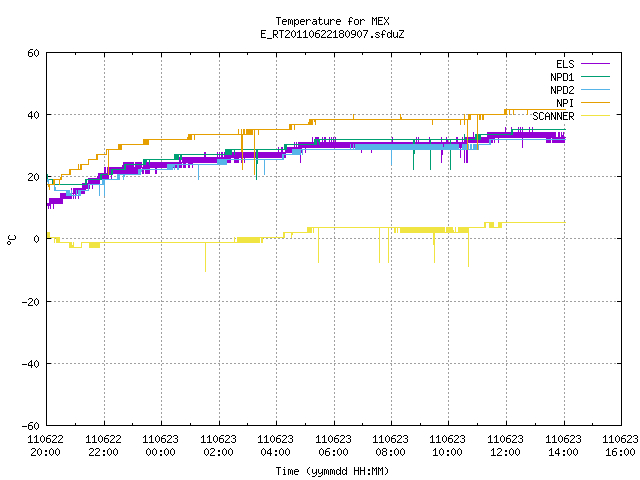Click the x-axis tick label 110623 02:00
640x480 pixels.
[x=218, y=446]
